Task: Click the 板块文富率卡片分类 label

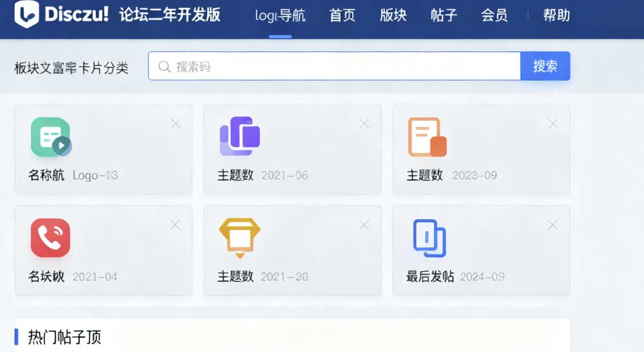Action: coord(71,68)
